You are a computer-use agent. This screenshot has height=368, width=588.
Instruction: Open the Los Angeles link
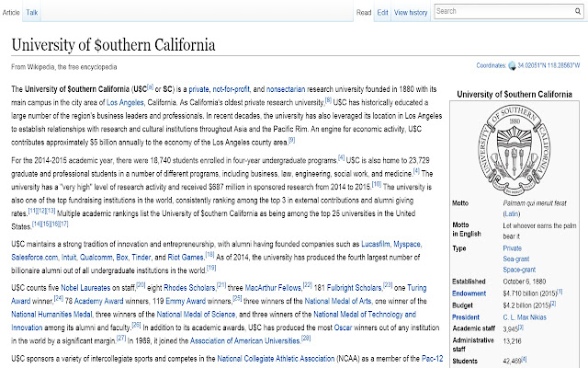(x=125, y=102)
